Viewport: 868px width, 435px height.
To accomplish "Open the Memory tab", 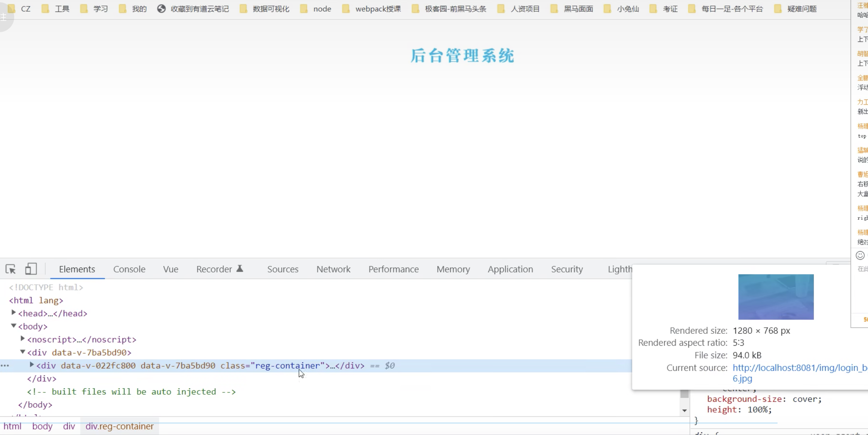I will (x=453, y=269).
